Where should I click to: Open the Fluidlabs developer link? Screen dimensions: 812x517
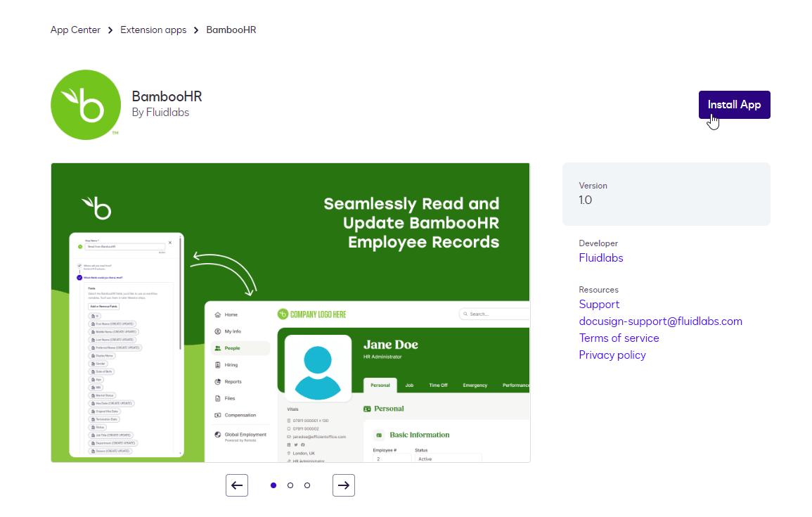(x=600, y=258)
